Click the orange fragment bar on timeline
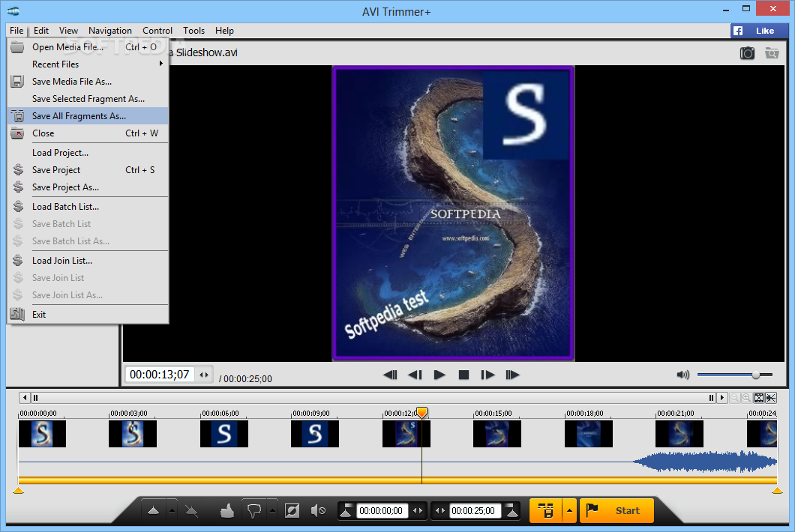This screenshot has width=795, height=532. pyautogui.click(x=397, y=480)
